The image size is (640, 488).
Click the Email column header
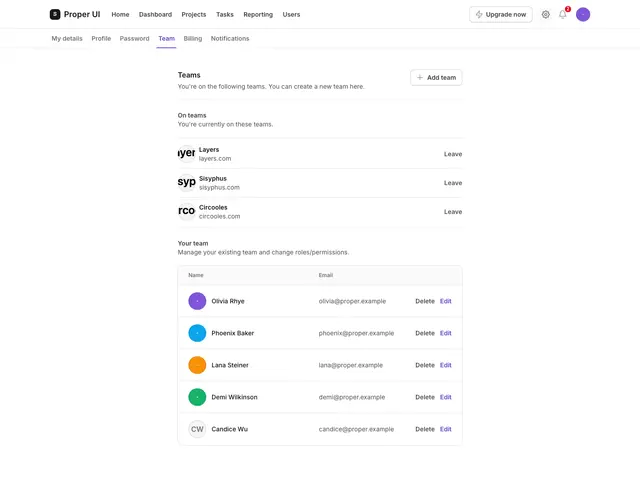326,275
